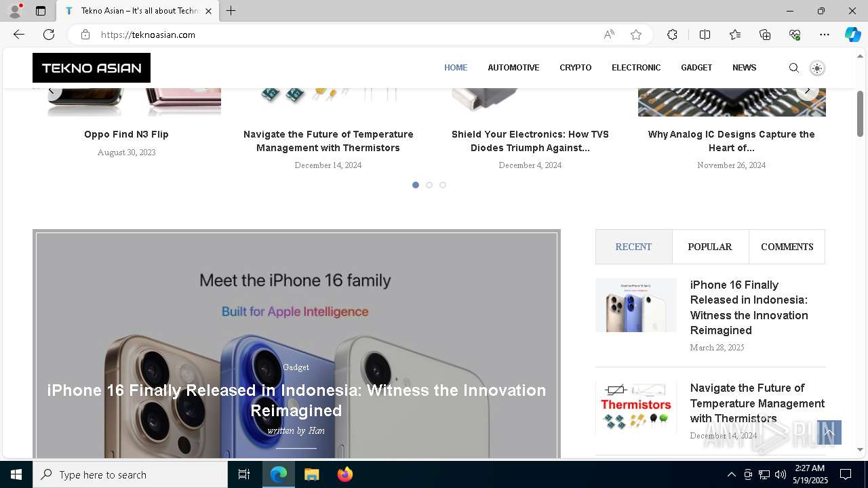Click the browser back arrow

pyautogui.click(x=19, y=35)
